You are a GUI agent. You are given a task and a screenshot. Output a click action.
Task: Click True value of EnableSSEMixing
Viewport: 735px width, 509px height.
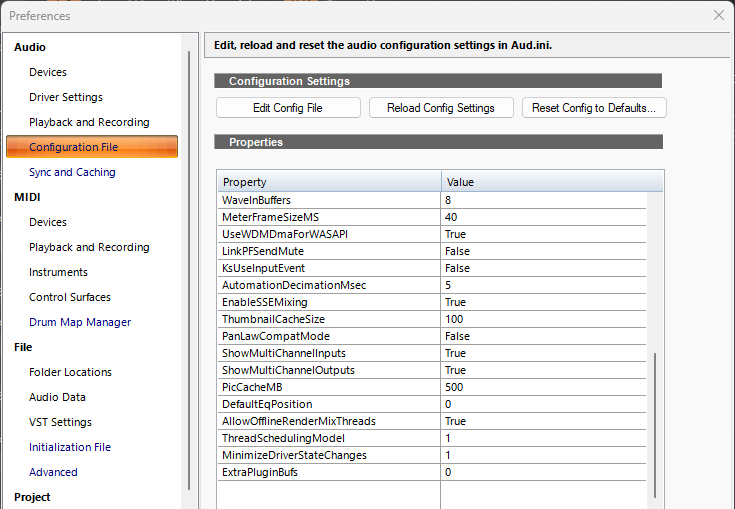point(456,302)
